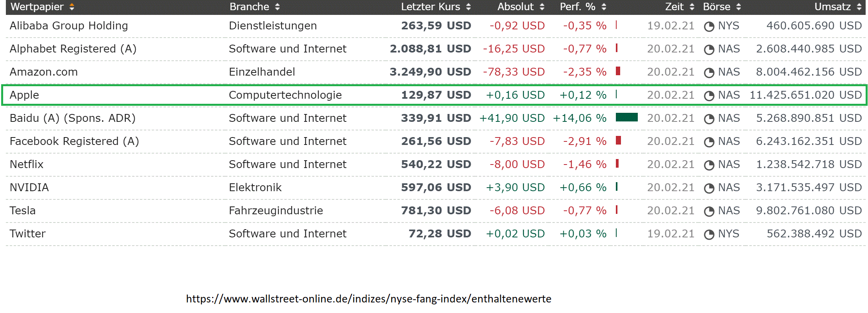Click the wallstreet-online.de URL text
868x313 pixels.
(x=368, y=299)
